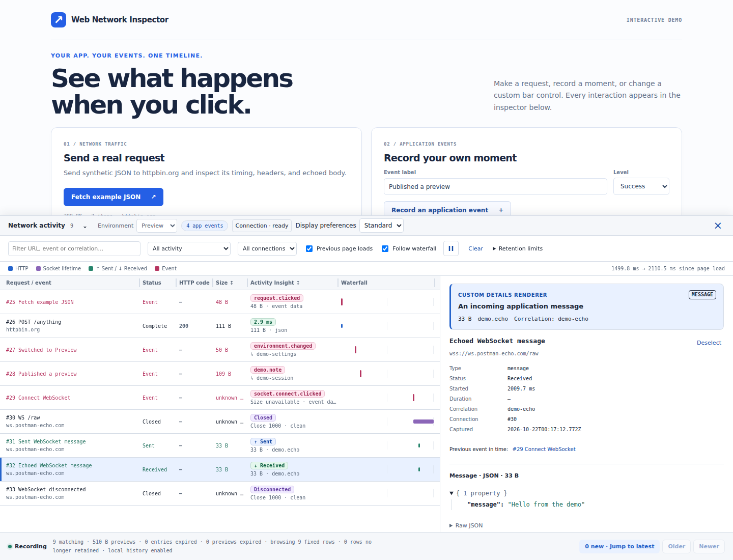Click the waterfall bar for #30 WS /raw
733x560 pixels.
point(424,422)
